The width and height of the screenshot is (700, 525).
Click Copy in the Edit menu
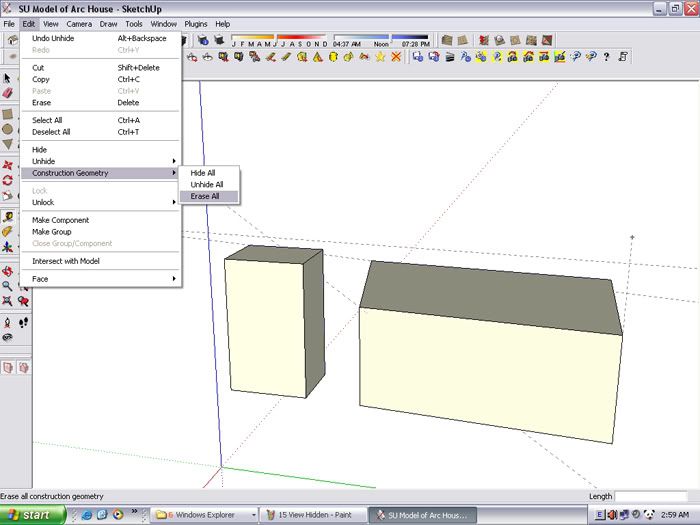[101, 79]
